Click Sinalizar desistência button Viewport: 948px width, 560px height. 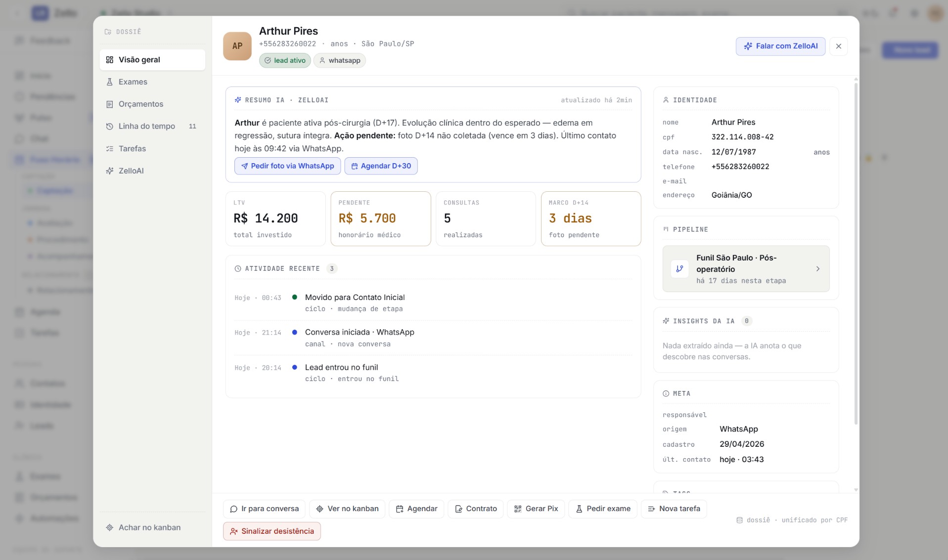[272, 531]
